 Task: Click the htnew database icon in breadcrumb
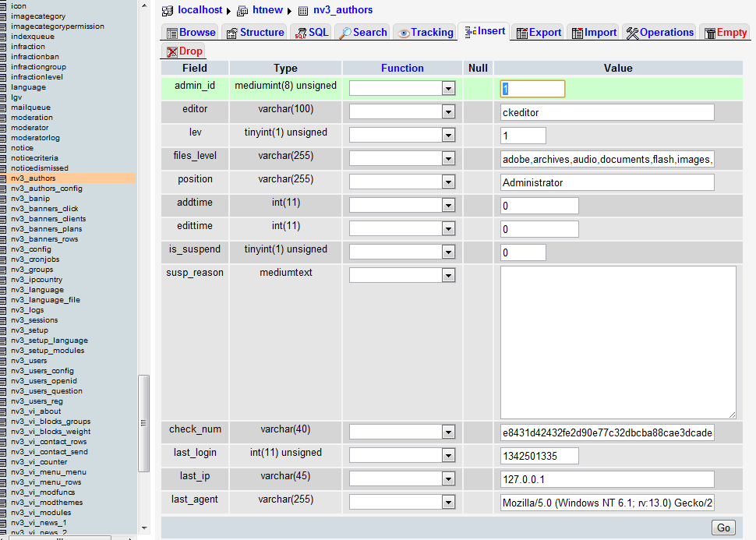click(x=242, y=11)
